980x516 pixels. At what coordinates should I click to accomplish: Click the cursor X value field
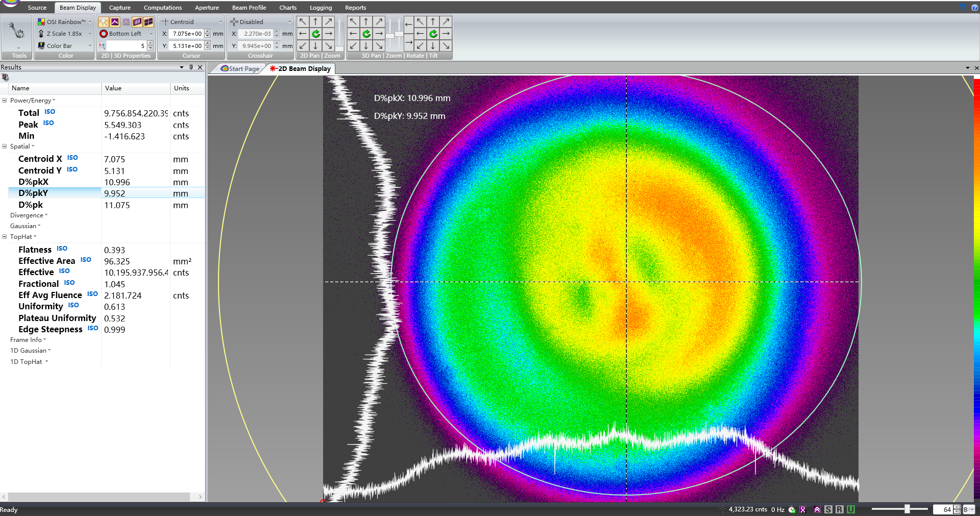186,34
